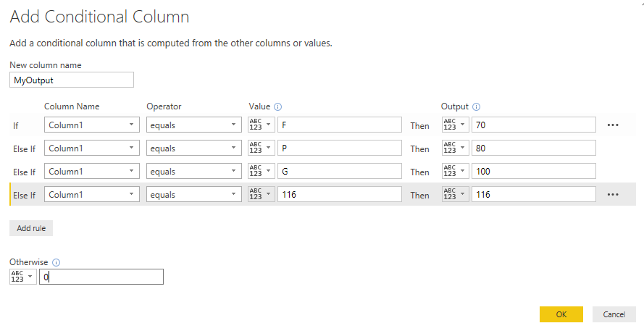Focus the New column name field MyOutput

coord(72,80)
